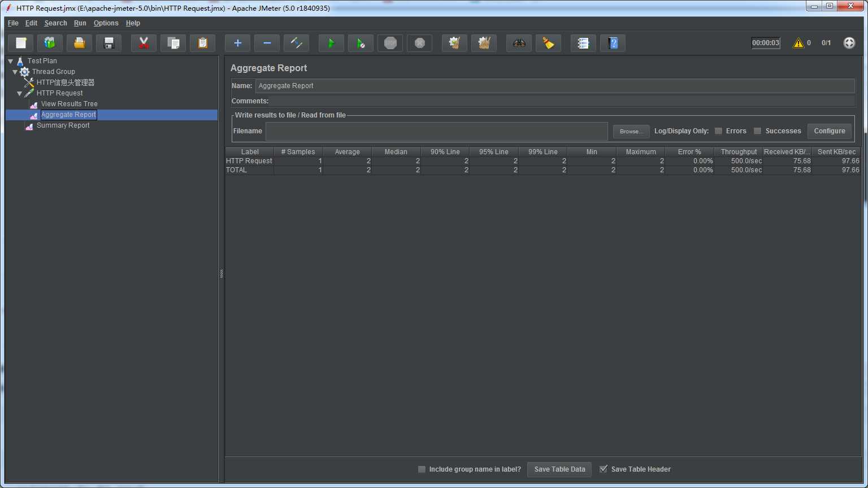Collapse the Thread Group tree node

pos(15,72)
